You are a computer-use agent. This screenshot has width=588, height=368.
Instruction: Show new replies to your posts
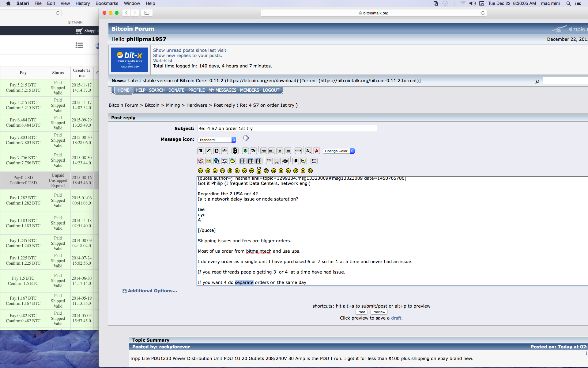tap(187, 56)
